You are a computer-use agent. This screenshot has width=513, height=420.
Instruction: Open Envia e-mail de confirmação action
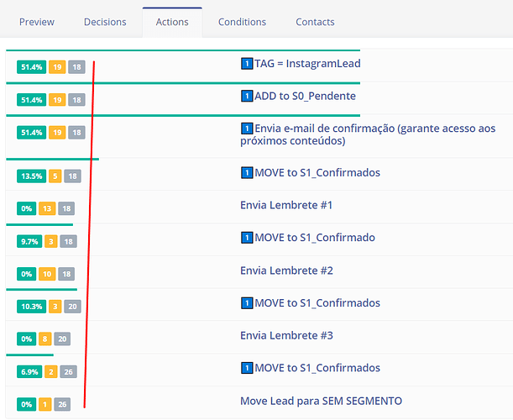coord(368,134)
